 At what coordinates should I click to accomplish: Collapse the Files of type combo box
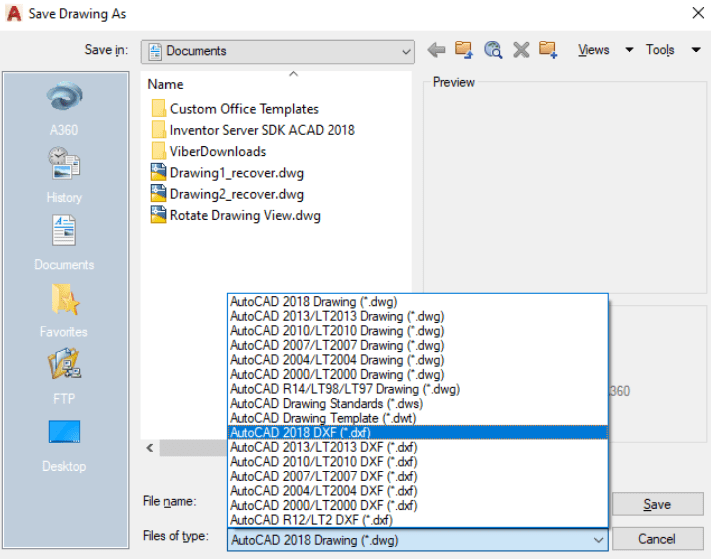418,540
